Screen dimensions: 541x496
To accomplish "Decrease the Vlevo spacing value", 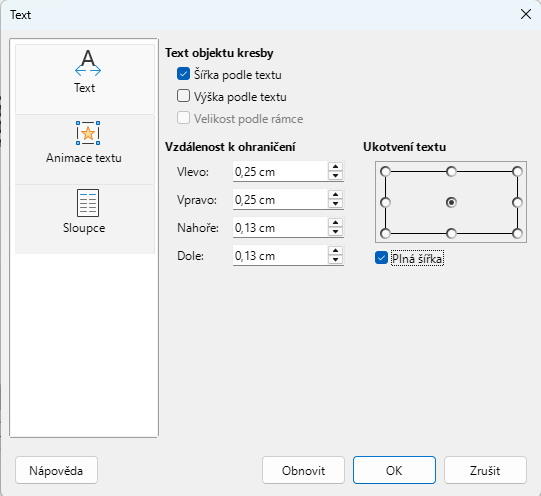I will tap(335, 176).
